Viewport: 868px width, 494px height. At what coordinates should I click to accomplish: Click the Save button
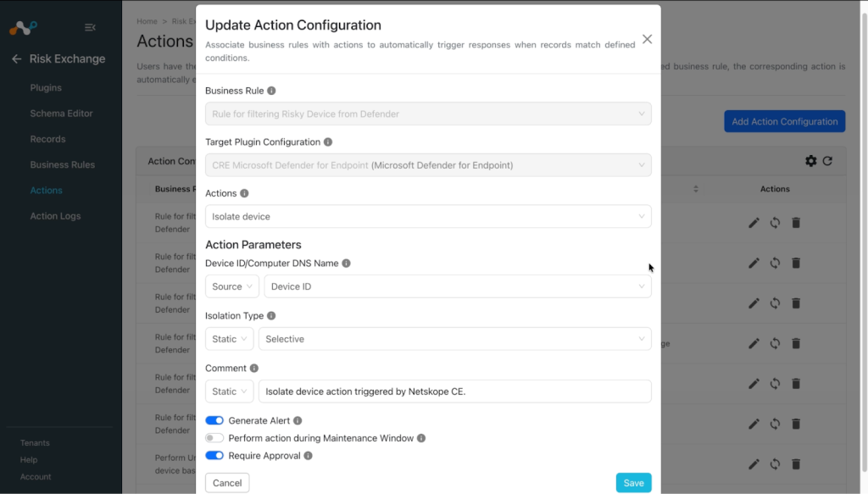coord(633,483)
